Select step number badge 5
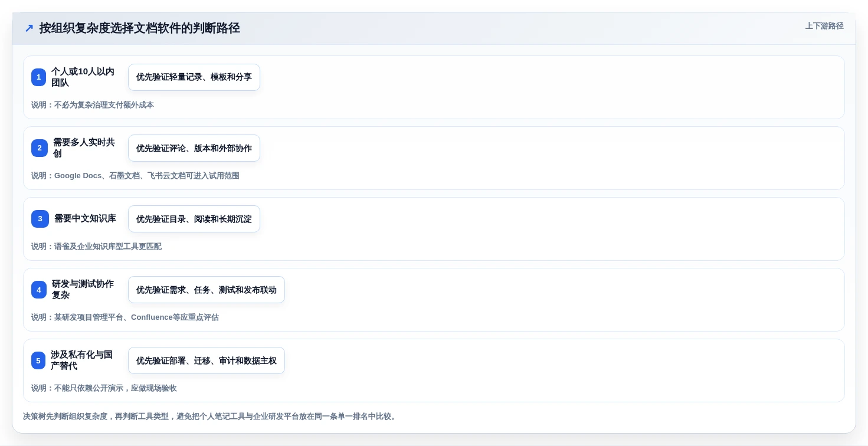This screenshot has width=868, height=446. pyautogui.click(x=38, y=360)
